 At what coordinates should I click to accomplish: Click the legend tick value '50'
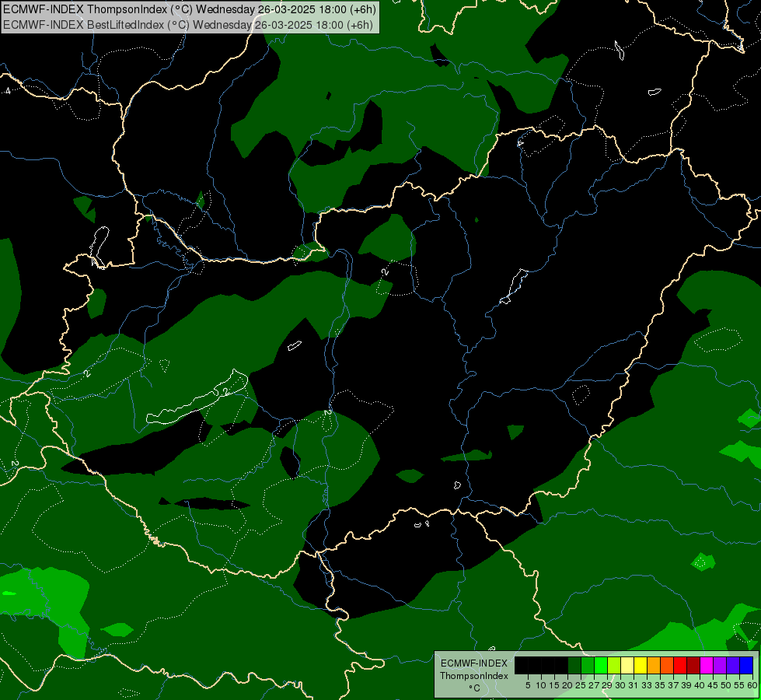[726, 685]
